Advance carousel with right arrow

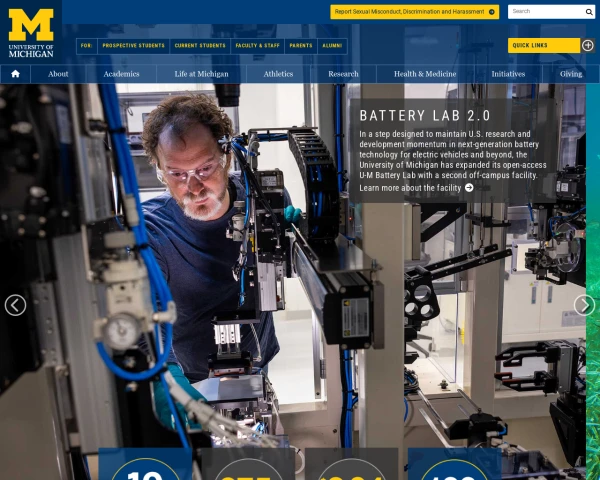pos(584,305)
